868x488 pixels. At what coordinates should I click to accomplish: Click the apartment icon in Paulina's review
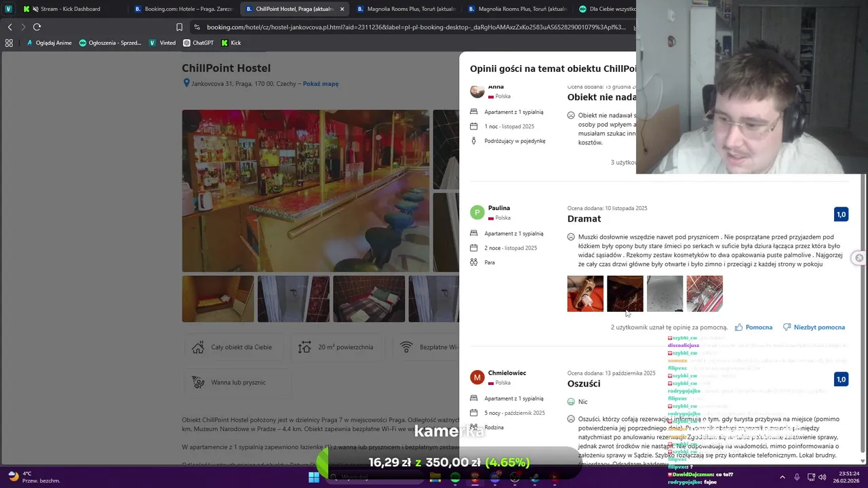click(x=474, y=233)
